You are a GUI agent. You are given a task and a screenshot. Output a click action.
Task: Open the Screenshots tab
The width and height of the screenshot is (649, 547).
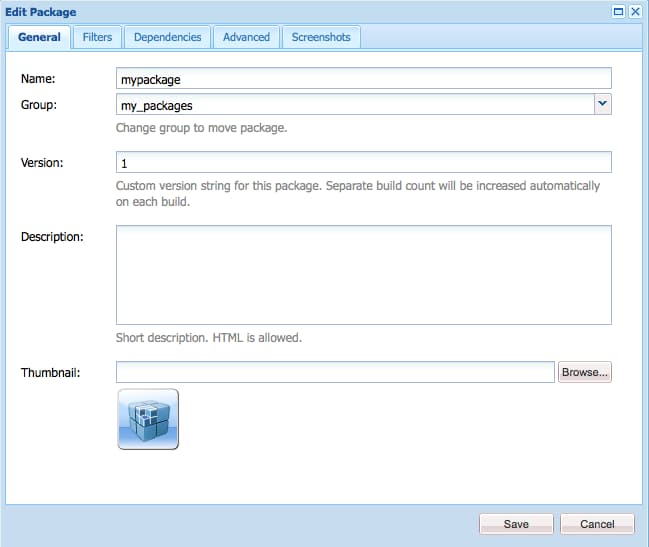(321, 37)
